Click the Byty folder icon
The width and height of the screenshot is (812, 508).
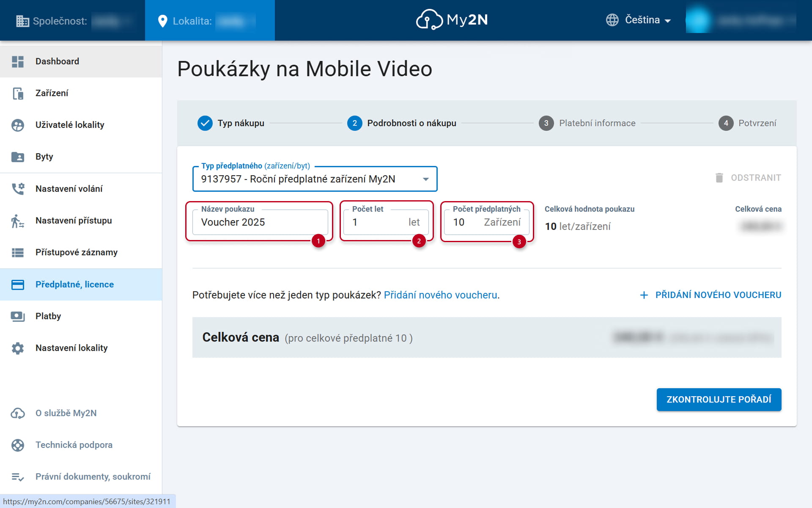point(18,157)
